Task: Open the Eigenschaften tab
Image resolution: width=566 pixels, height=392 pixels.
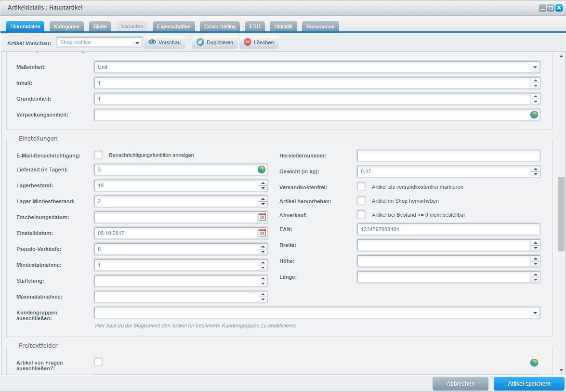Action: click(173, 26)
